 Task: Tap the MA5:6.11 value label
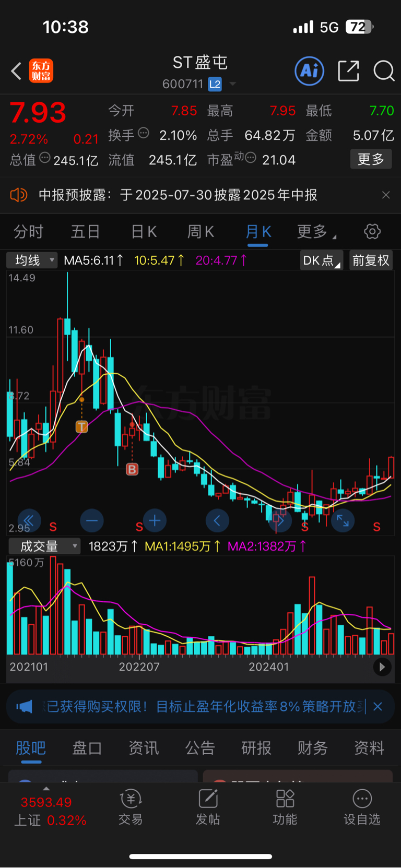pos(93,260)
